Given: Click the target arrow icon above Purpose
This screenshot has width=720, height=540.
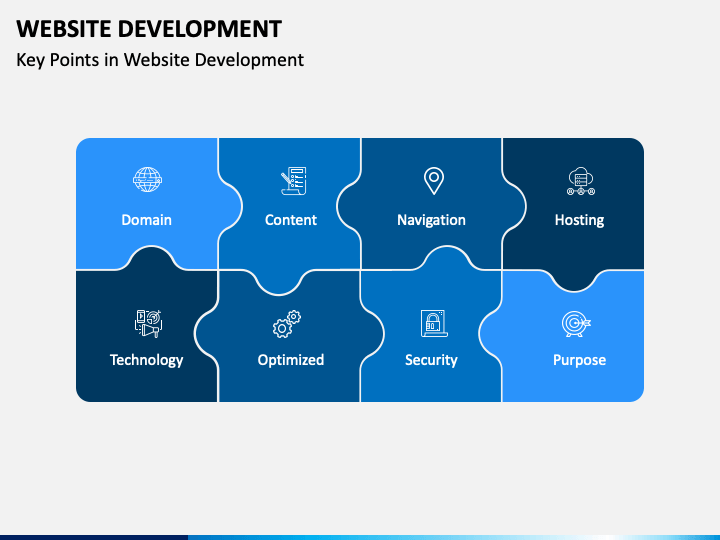Looking at the screenshot, I should tap(576, 324).
